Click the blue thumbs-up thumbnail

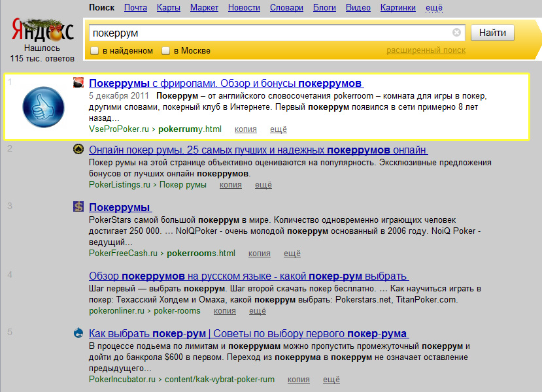pyautogui.click(x=43, y=107)
